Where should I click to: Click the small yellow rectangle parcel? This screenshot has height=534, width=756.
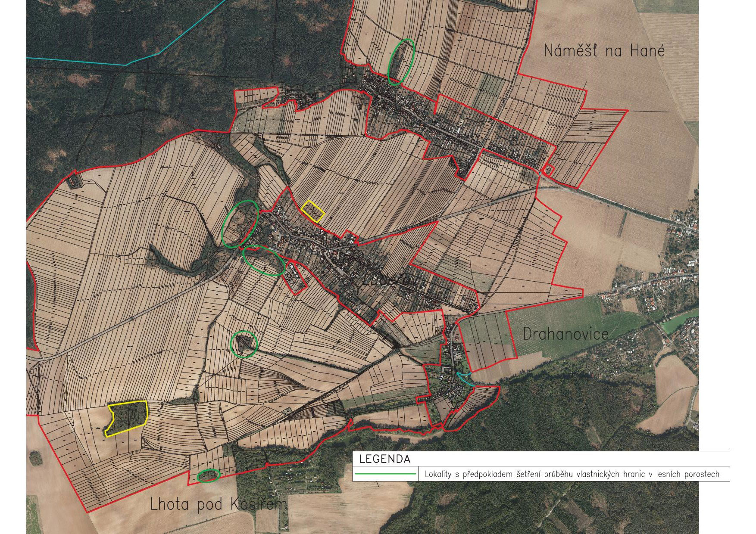pyautogui.click(x=313, y=211)
